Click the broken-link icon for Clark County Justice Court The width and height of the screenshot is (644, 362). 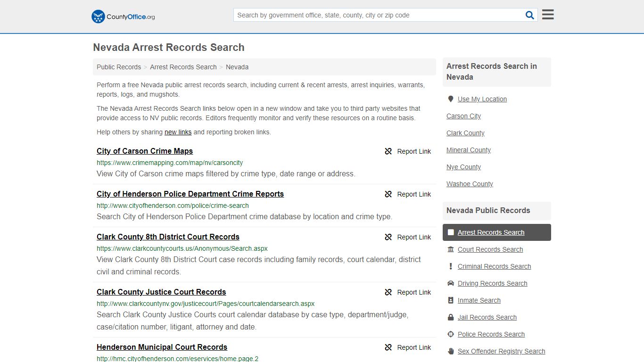[388, 292]
